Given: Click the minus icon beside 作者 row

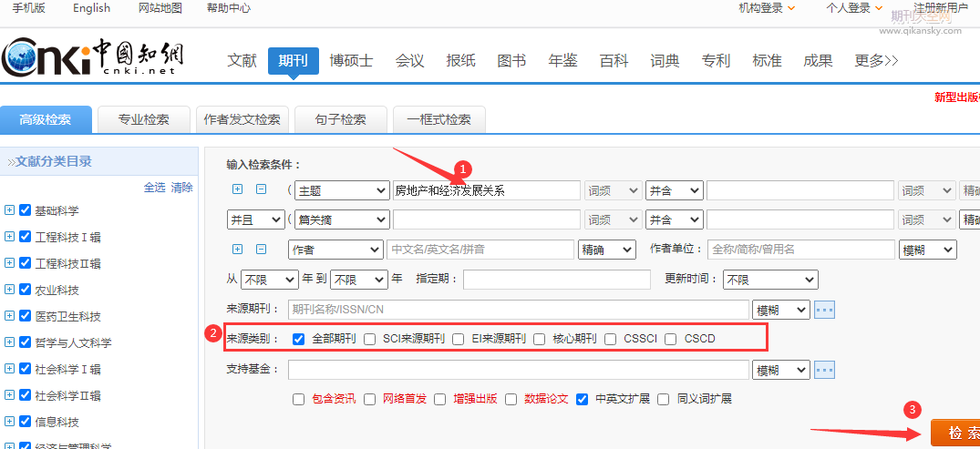Looking at the screenshot, I should coord(260,249).
